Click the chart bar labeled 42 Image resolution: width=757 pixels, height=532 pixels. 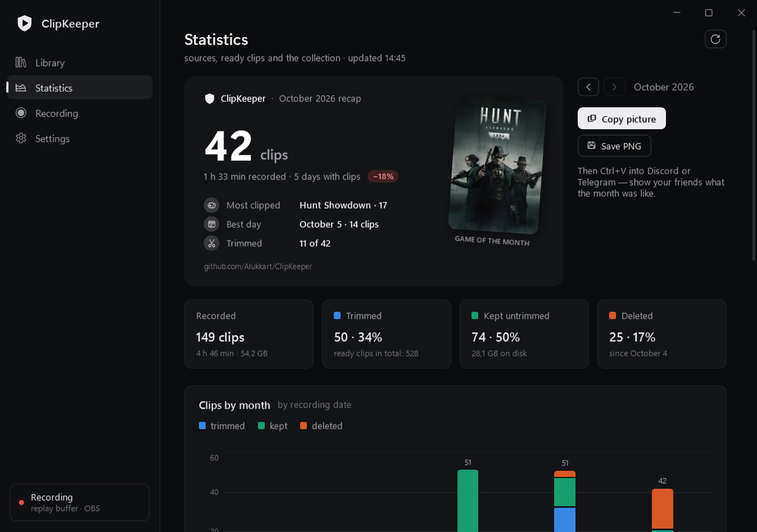(x=663, y=510)
